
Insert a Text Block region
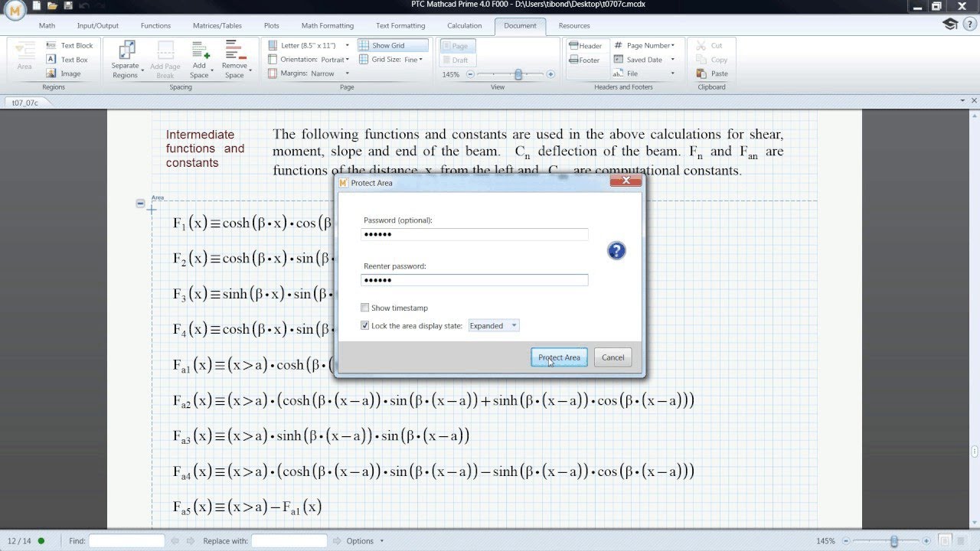[x=70, y=46]
